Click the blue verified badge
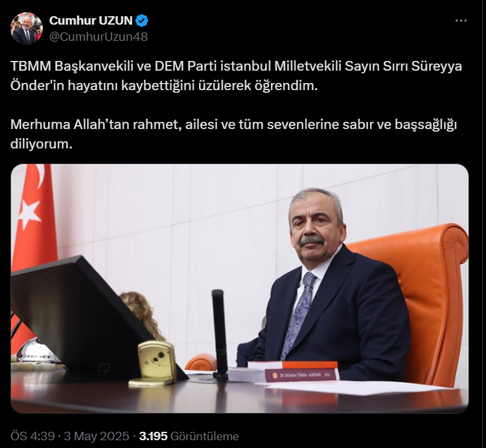The height and width of the screenshot is (448, 486). [142, 21]
